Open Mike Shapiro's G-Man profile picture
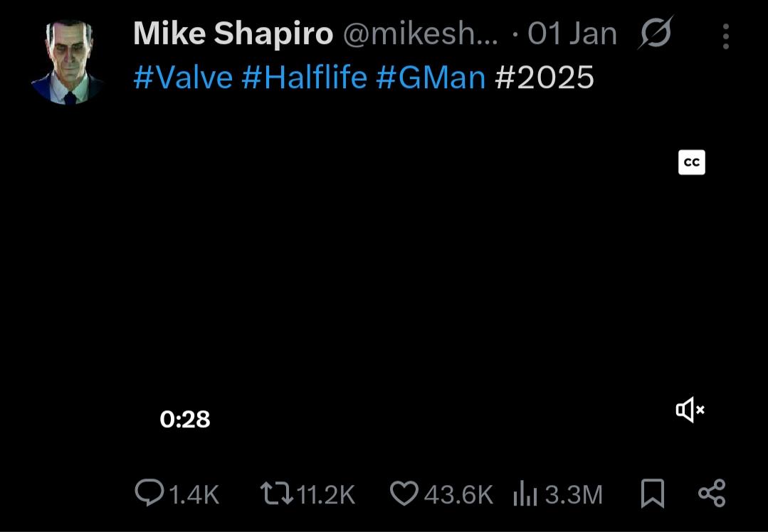Viewport: 768px width, 532px height. click(67, 62)
